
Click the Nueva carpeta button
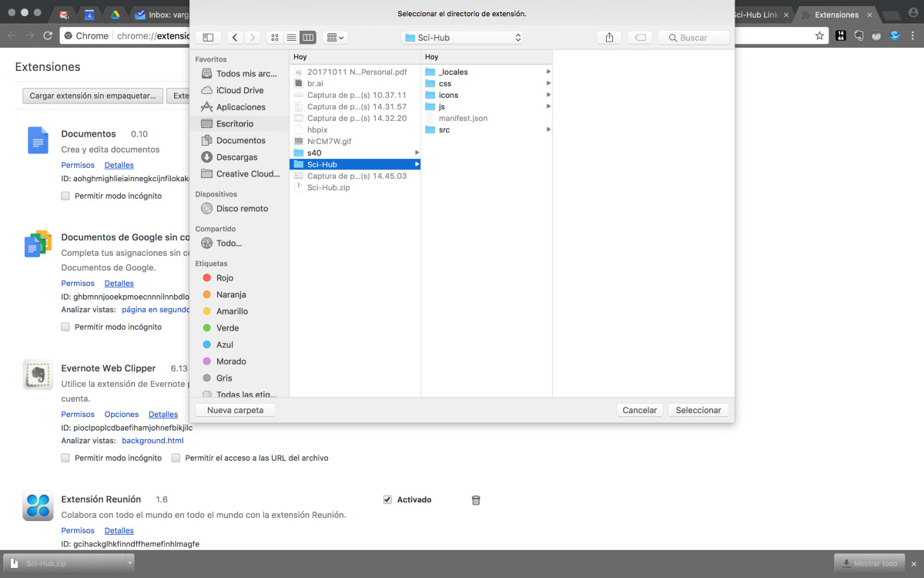236,410
